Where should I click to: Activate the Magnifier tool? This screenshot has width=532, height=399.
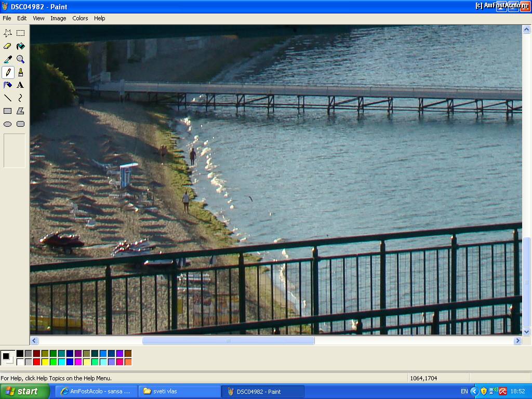click(21, 59)
